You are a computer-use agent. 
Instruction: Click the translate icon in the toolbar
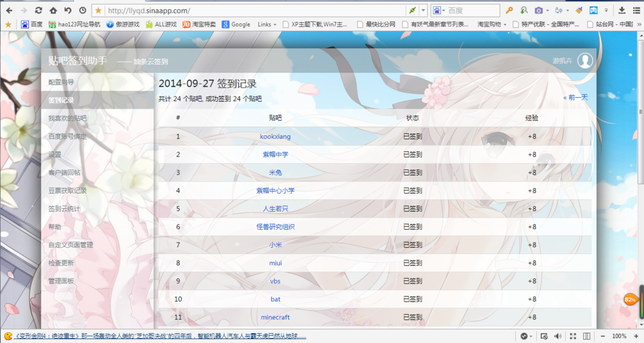(558, 10)
